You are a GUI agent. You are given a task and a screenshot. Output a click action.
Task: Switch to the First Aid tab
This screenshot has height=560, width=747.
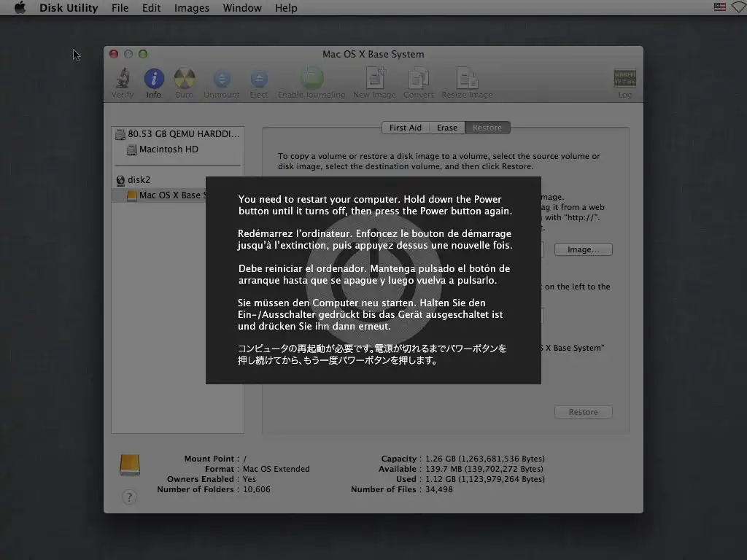click(406, 128)
